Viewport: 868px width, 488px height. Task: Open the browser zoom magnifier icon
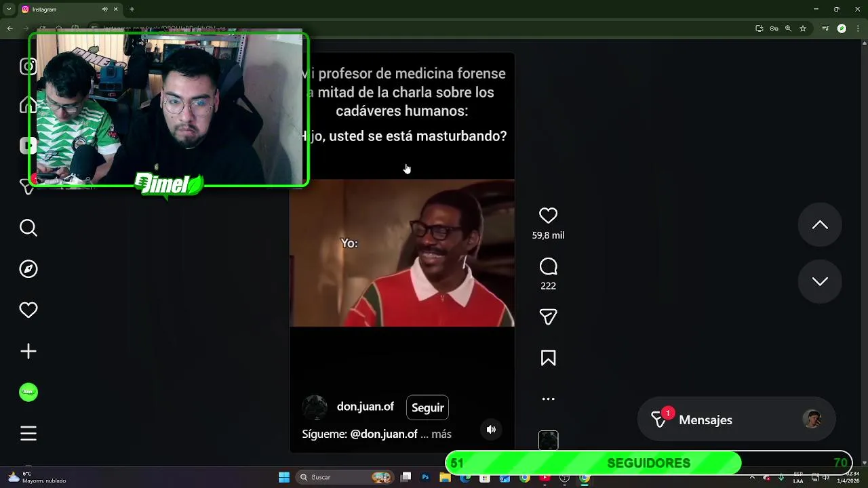[x=788, y=28]
